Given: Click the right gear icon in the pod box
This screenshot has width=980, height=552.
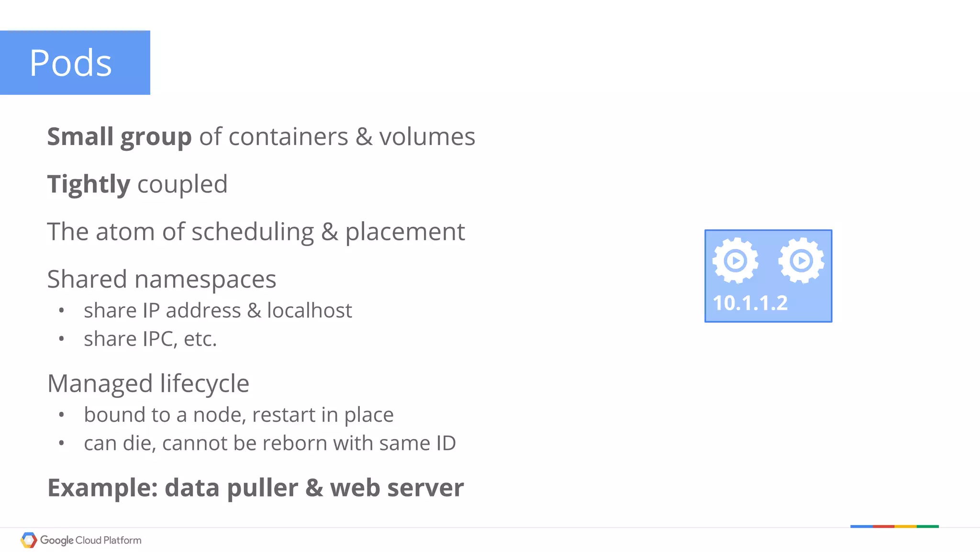Looking at the screenshot, I should tap(801, 261).
